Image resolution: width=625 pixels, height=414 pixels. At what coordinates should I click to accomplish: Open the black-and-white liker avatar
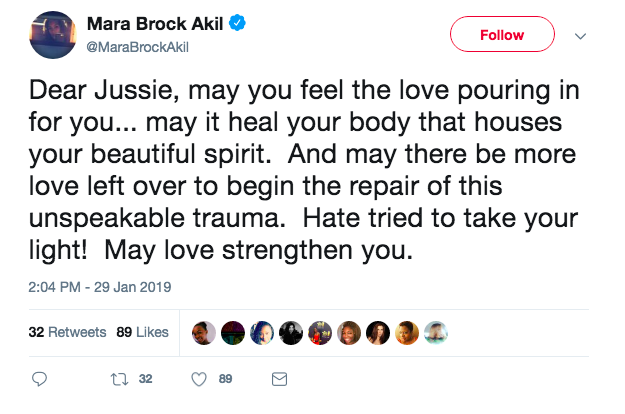[291, 333]
